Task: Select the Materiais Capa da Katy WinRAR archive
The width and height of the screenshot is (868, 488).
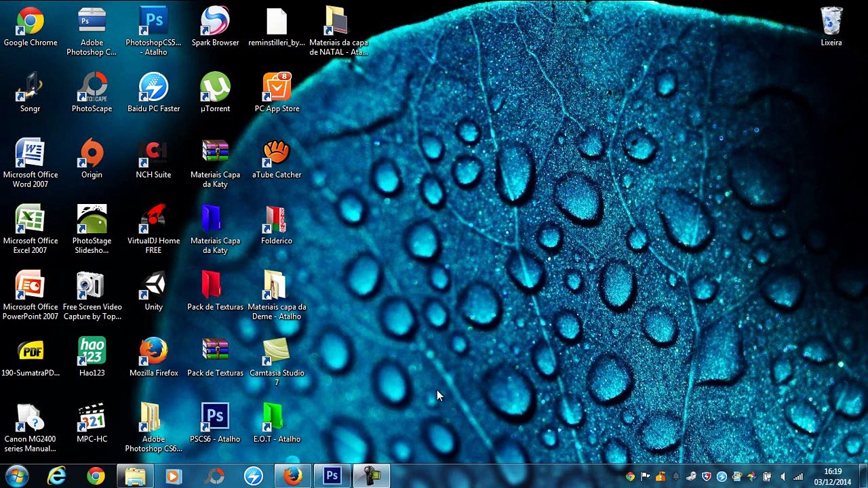Action: [x=215, y=163]
